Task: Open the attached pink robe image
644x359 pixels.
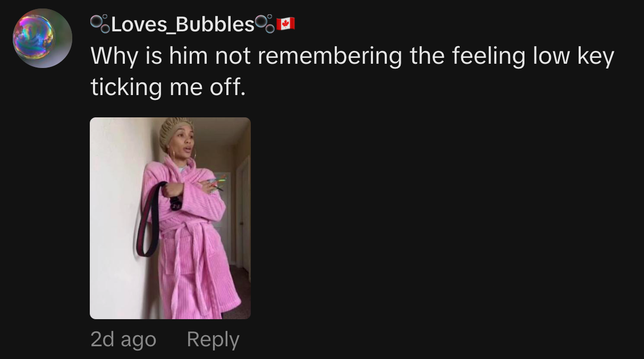Action: point(170,218)
